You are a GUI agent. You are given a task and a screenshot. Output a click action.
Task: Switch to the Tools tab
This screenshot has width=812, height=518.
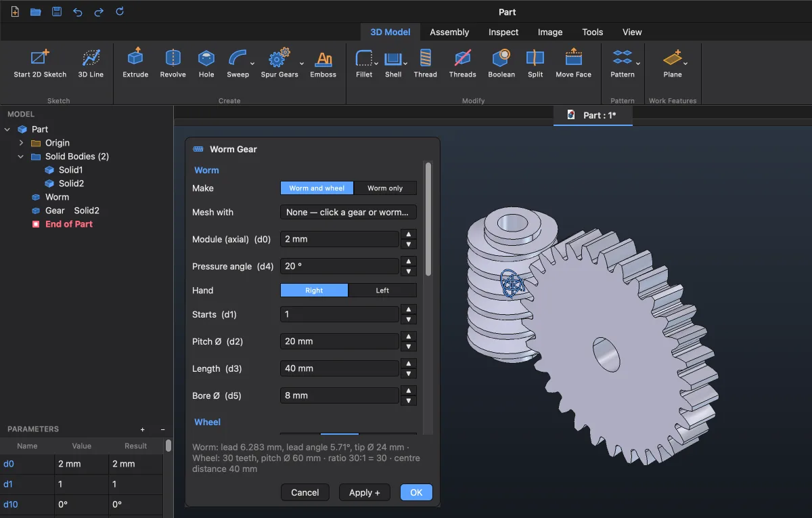(x=593, y=32)
